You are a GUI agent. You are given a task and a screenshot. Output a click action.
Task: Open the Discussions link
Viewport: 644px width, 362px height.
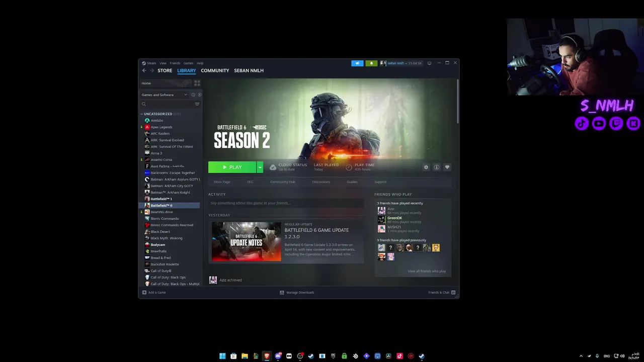[321, 182]
